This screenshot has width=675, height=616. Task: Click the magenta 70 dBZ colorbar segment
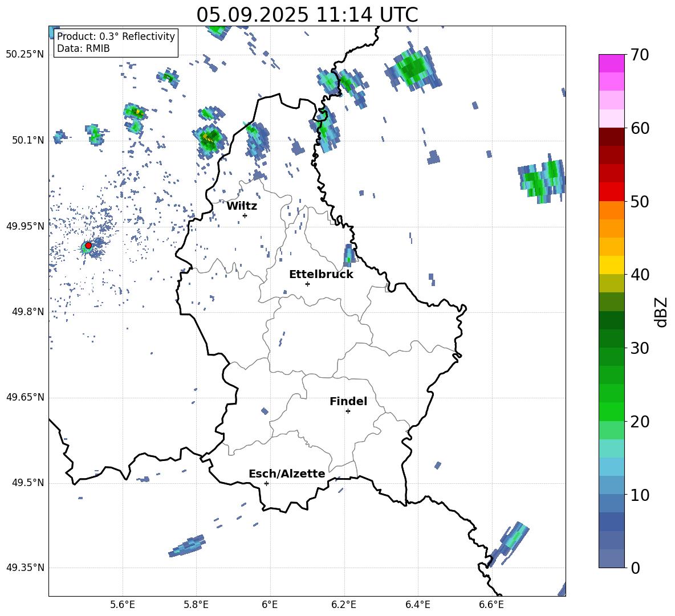coord(612,63)
